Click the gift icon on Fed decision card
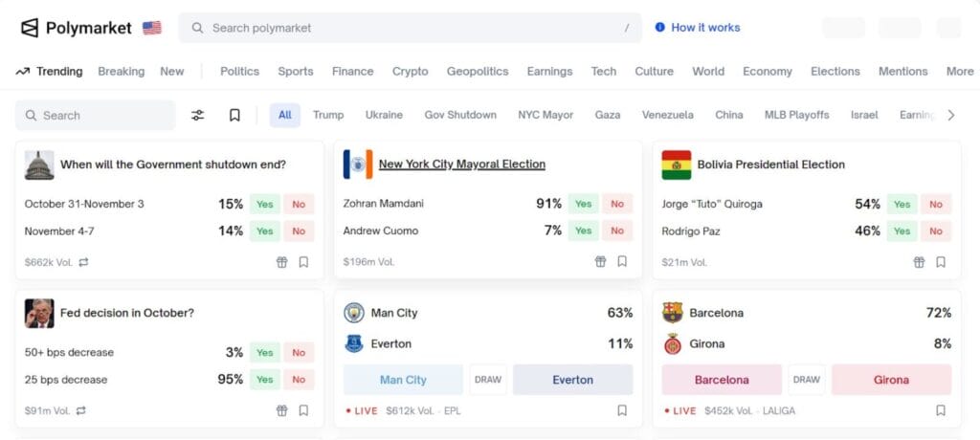This screenshot has width=980, height=440. 281,410
